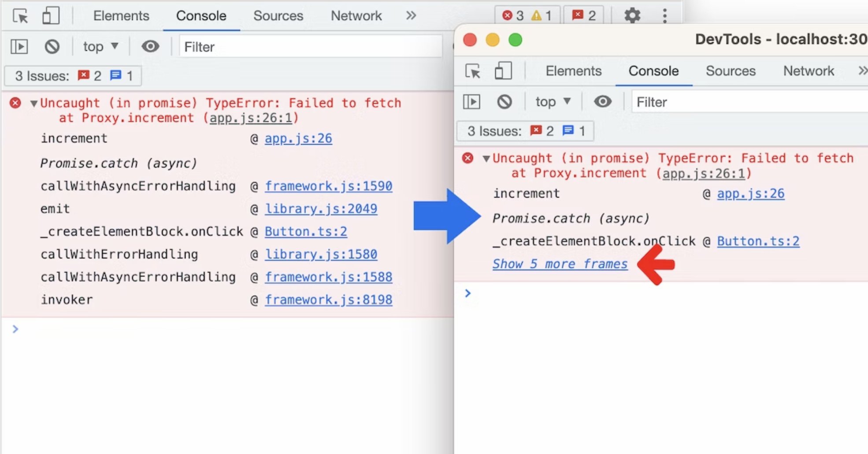868x454 pixels.
Task: Create a live expression with the eye icon
Action: click(x=150, y=46)
